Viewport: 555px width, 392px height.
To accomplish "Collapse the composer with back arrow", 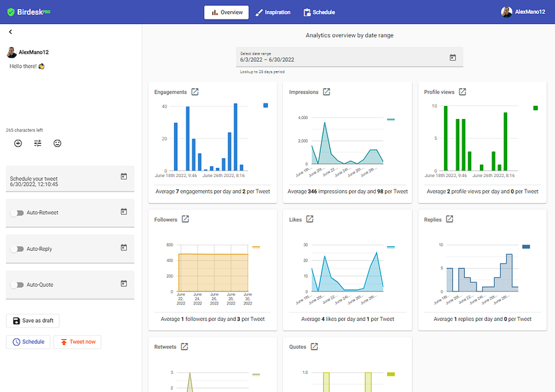I will tap(10, 32).
